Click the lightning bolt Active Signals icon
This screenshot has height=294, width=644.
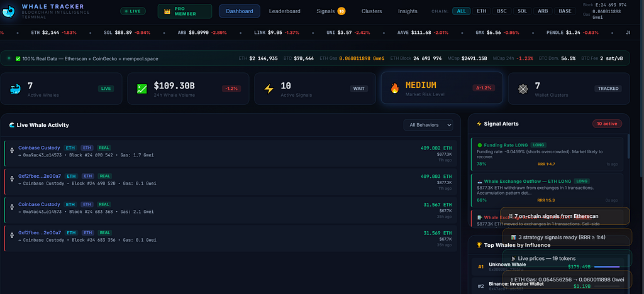pyautogui.click(x=269, y=89)
